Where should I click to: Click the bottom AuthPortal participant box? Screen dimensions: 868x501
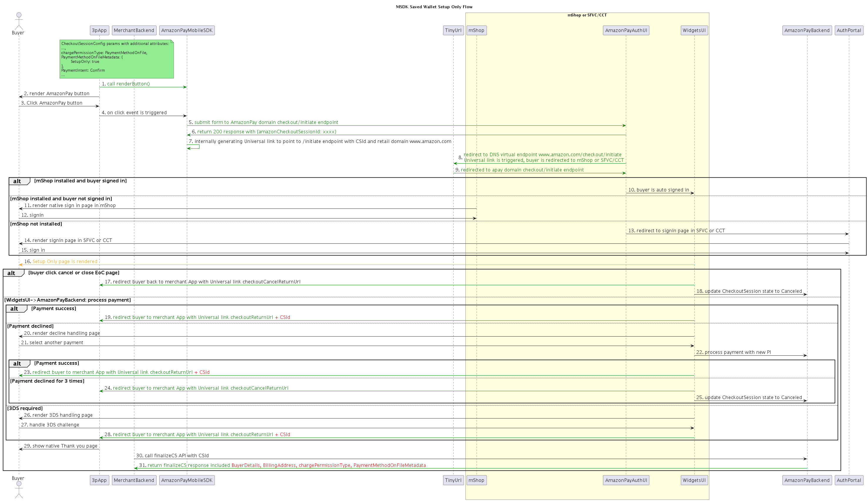click(849, 480)
